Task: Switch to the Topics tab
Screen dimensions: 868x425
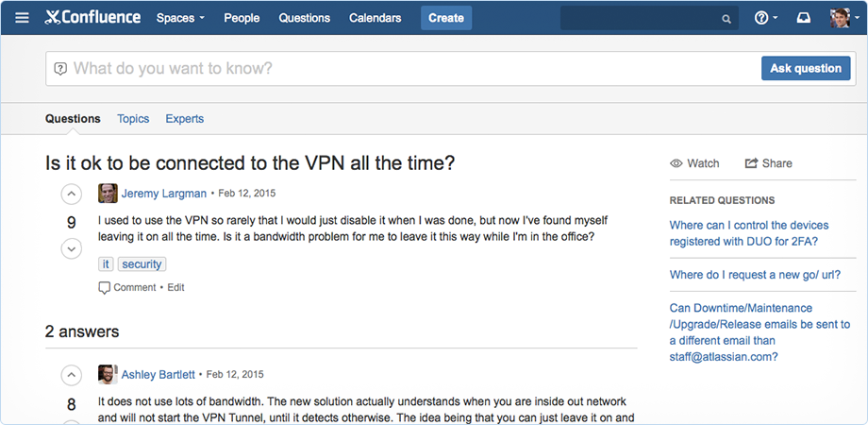Action: click(133, 119)
